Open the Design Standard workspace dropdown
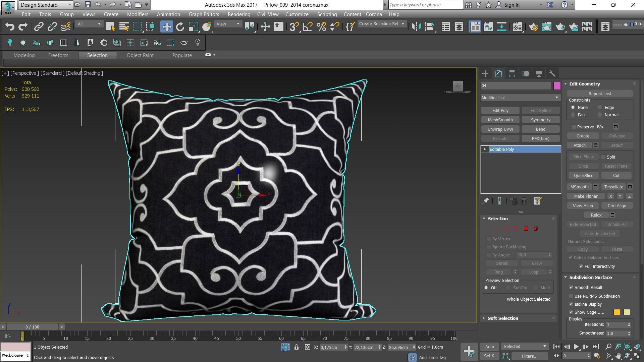The height and width of the screenshot is (362, 644). click(46, 5)
